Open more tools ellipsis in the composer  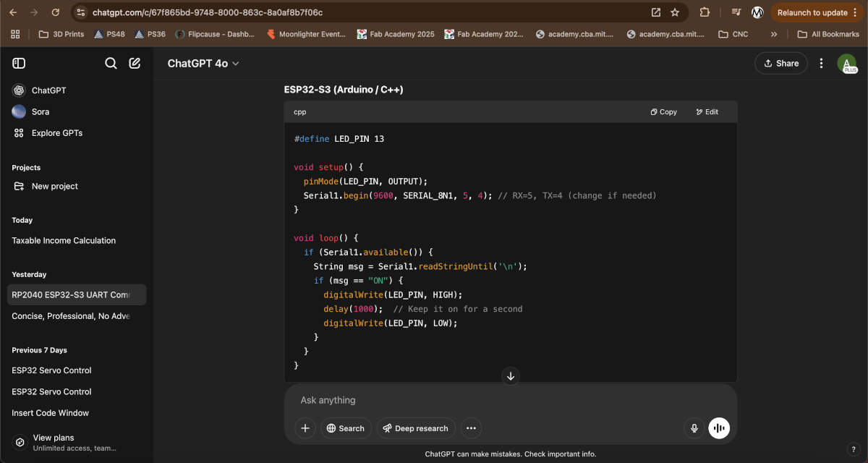click(x=471, y=428)
